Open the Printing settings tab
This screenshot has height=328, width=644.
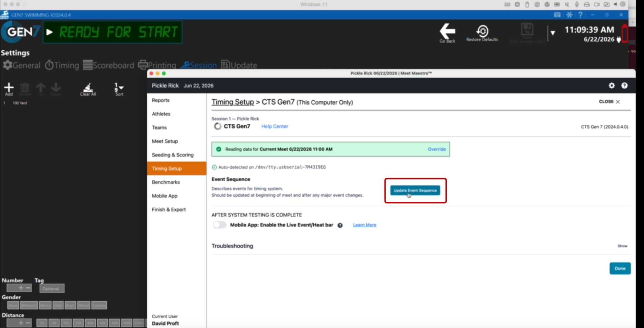click(x=157, y=65)
